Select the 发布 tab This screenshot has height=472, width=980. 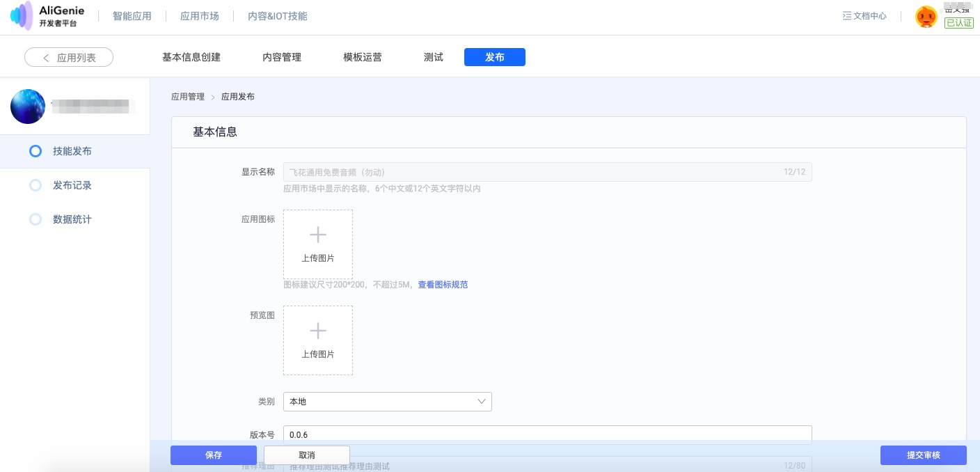coord(495,57)
